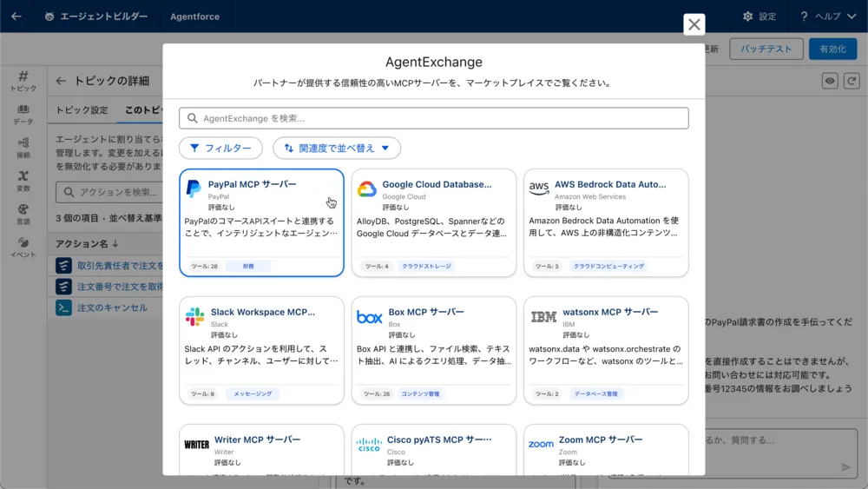This screenshot has height=489, width=868.
Task: Open the Writer MCP server title
Action: click(257, 439)
